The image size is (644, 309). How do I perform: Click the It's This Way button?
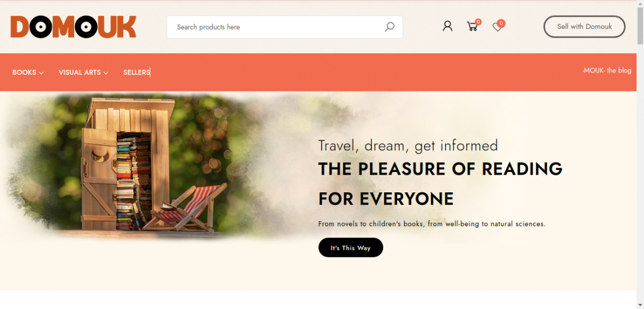point(350,248)
